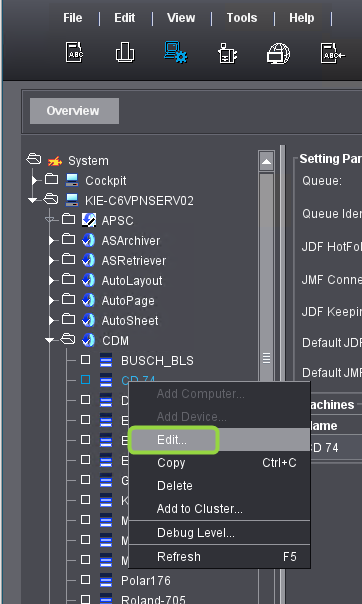362x604 pixels.
Task: Expand the AutoSheet node
Action: 52,320
